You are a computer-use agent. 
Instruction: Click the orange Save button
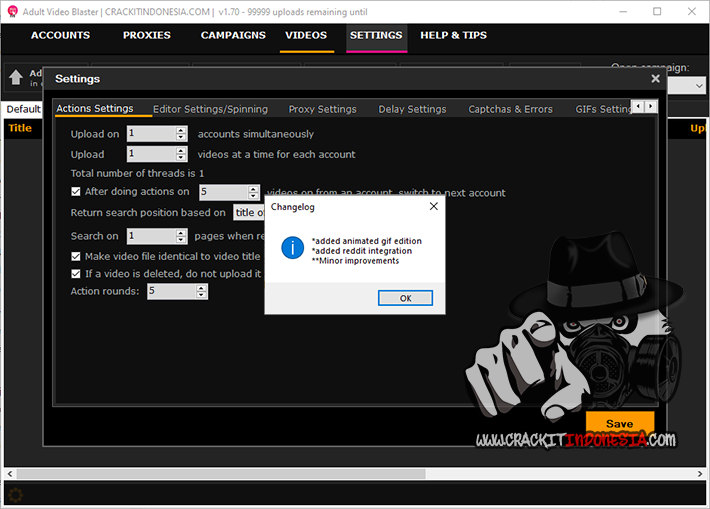[x=619, y=424]
